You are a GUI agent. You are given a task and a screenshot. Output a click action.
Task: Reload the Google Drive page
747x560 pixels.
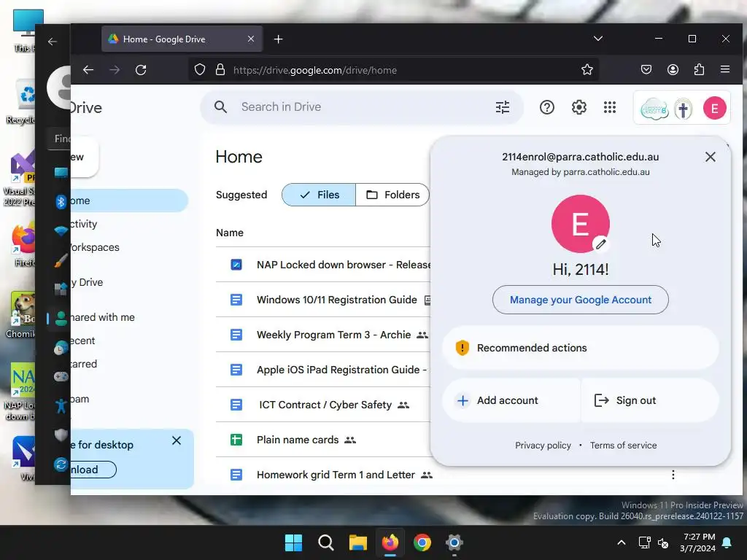pos(141,70)
